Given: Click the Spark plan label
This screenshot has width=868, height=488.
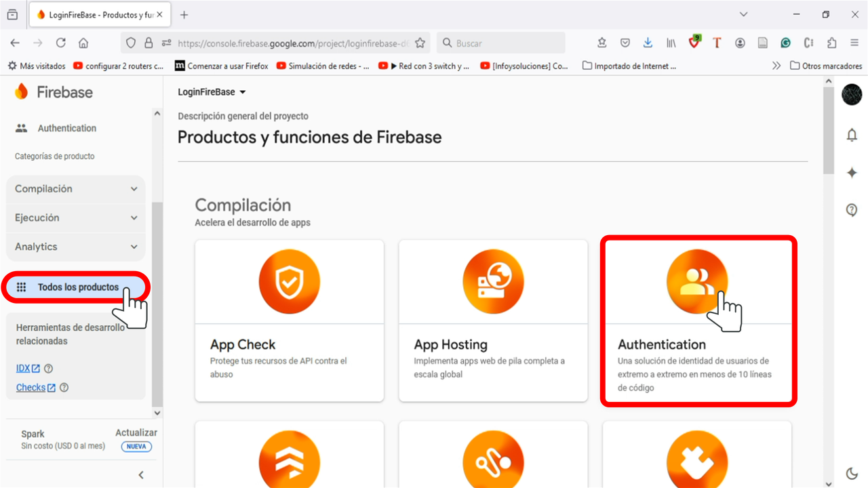Looking at the screenshot, I should pos(33,434).
